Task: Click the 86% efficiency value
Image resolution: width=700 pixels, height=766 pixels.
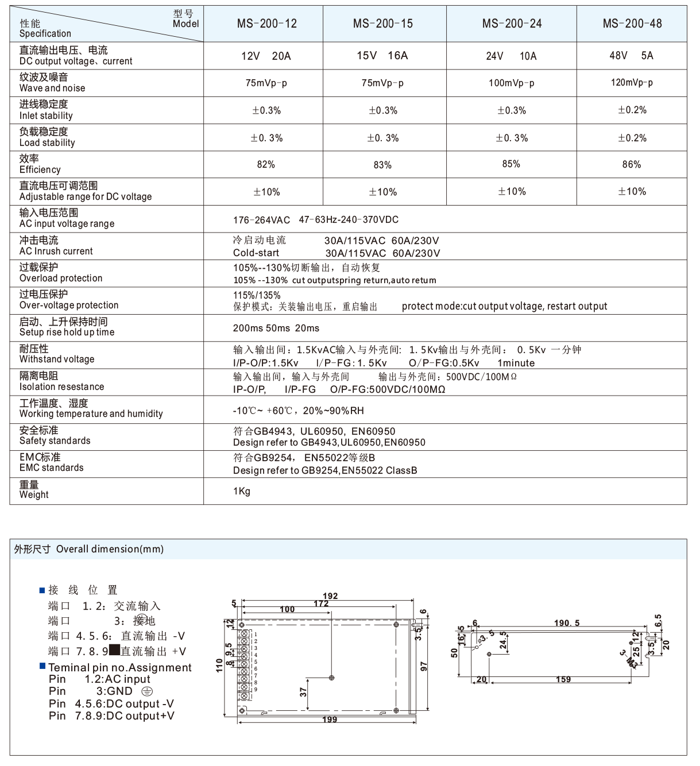Action: (631, 165)
